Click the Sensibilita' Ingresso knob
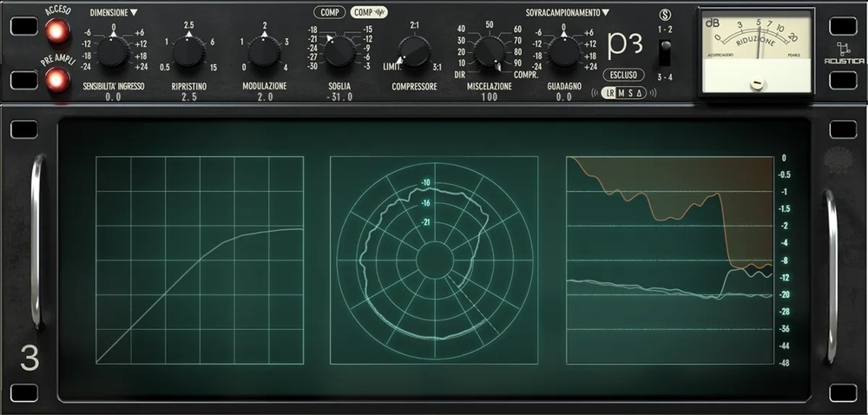 point(113,52)
